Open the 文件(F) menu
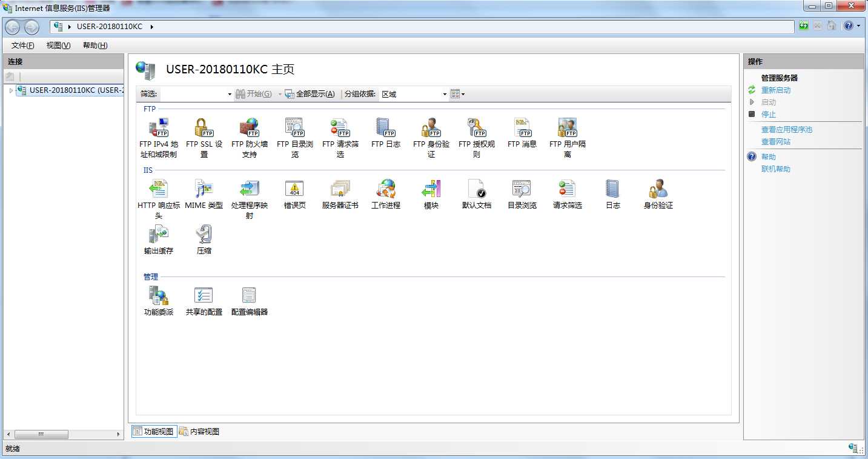 23,45
